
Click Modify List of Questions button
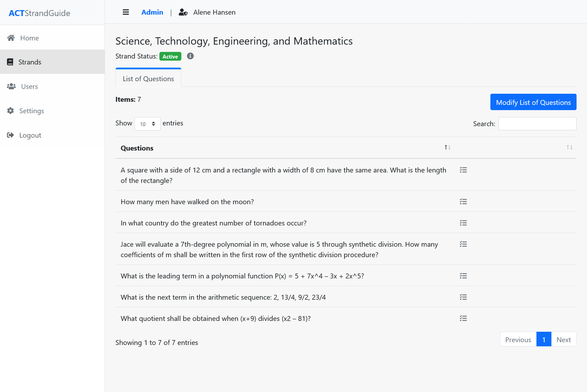(x=533, y=102)
